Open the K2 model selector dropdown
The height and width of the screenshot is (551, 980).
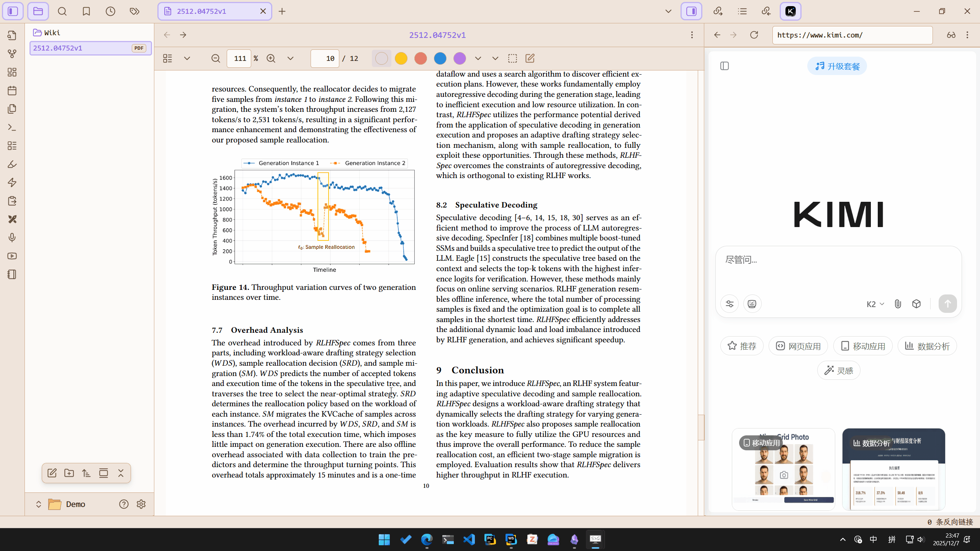click(x=875, y=304)
